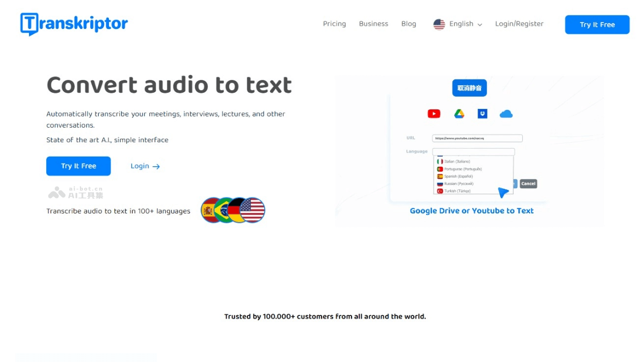
Task: Click the 取消静音 unmute control
Action: coord(469,87)
